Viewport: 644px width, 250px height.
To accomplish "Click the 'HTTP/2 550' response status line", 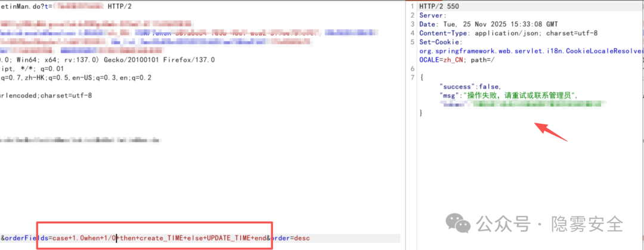I will [x=439, y=7].
